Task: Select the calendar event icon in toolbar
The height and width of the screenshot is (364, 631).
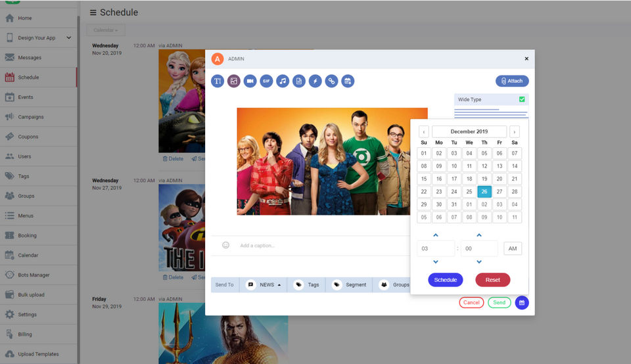Action: (348, 81)
